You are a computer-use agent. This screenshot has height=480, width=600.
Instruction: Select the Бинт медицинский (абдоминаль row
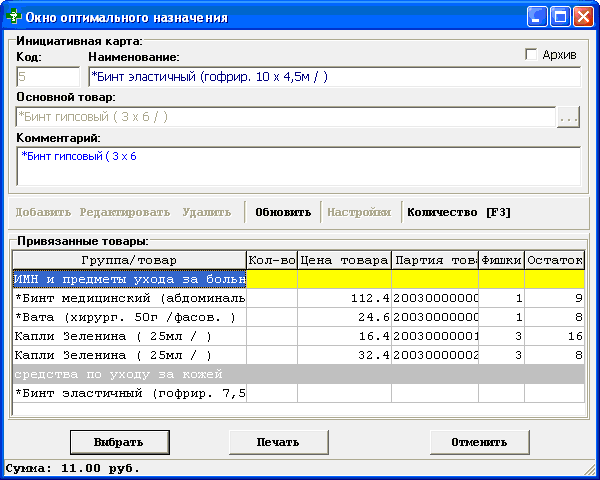point(129,298)
